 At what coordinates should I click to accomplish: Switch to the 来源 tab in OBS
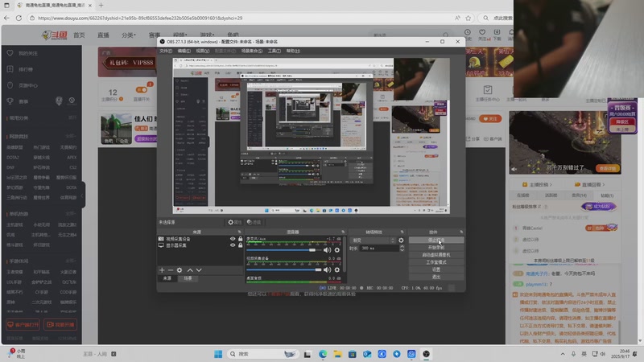167,278
